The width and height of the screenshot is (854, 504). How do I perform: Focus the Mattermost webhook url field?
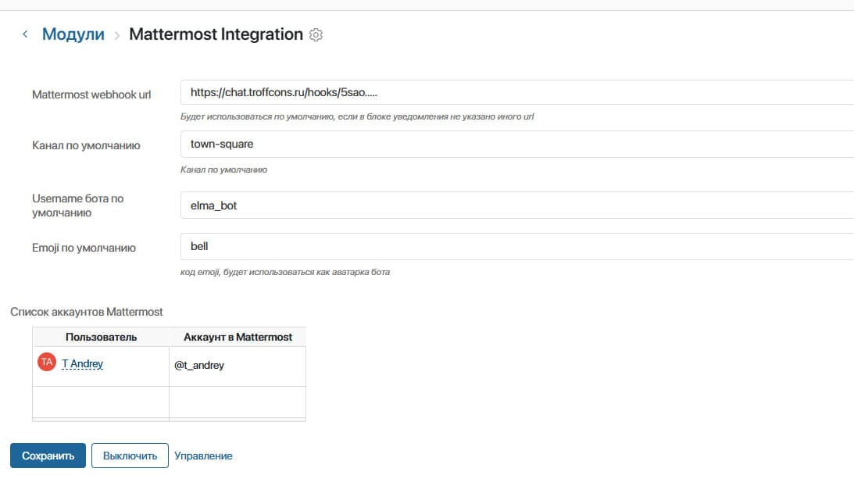[x=516, y=92]
